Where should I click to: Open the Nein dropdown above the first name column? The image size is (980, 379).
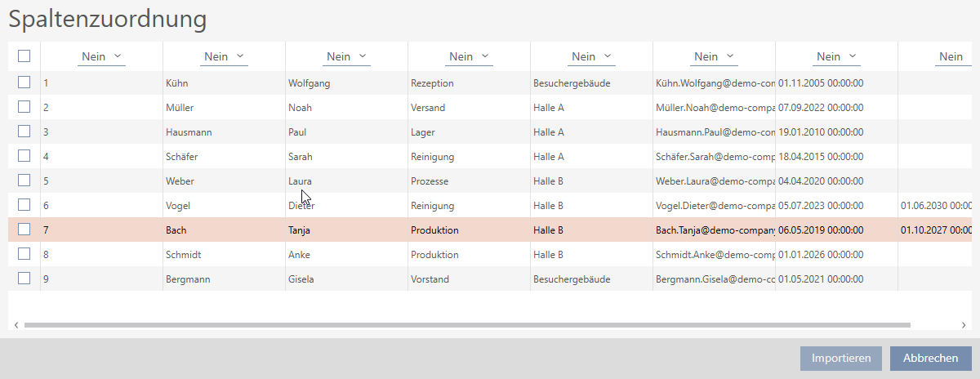click(346, 56)
